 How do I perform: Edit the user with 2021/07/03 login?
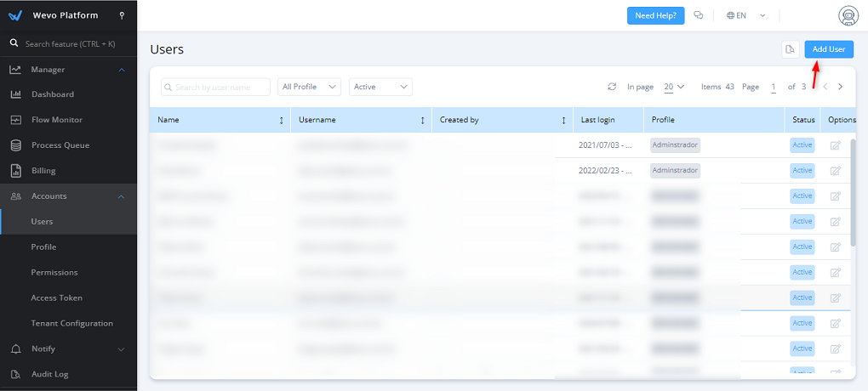click(x=836, y=145)
